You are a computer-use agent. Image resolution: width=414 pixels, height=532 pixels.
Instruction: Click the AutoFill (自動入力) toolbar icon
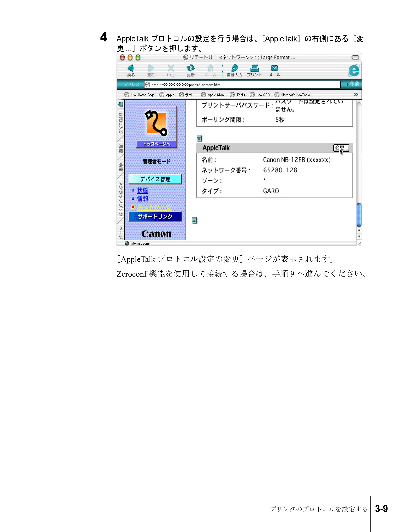click(235, 68)
